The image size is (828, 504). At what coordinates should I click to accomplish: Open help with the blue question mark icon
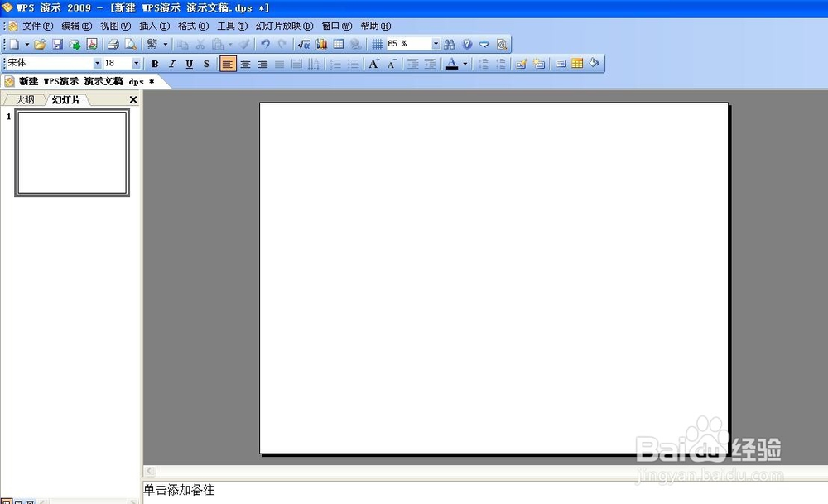(467, 45)
